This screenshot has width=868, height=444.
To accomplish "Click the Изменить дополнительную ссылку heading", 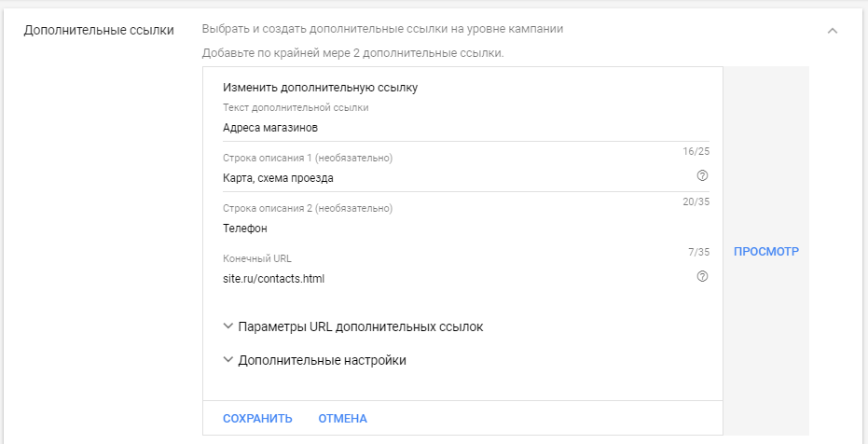I will pyautogui.click(x=320, y=88).
